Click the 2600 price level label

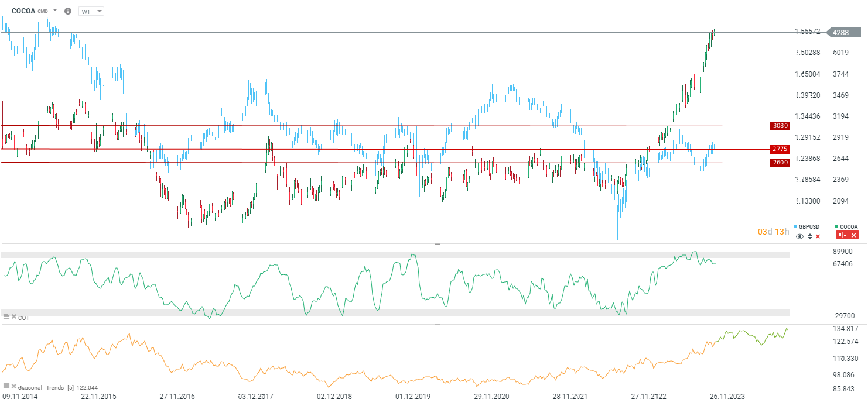[780, 163]
